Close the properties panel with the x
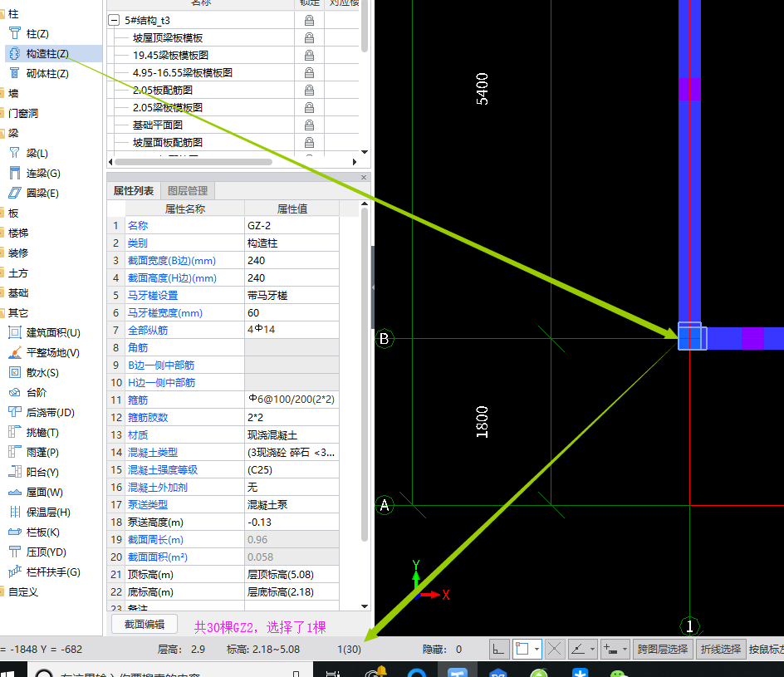Image resolution: width=784 pixels, height=677 pixels. coord(364,177)
